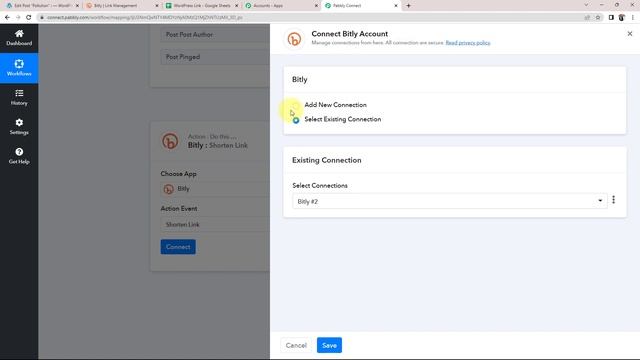Go forward using browser forward arrow
The height and width of the screenshot is (360, 640).
18,18
